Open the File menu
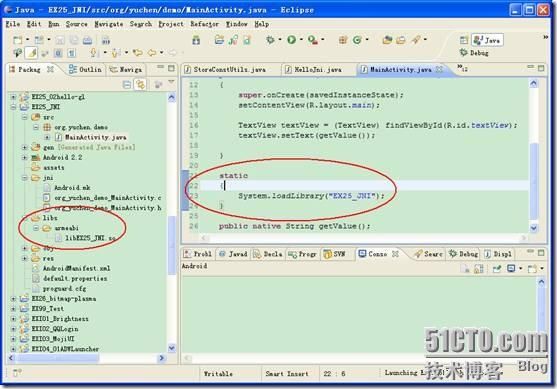 pyautogui.click(x=13, y=24)
